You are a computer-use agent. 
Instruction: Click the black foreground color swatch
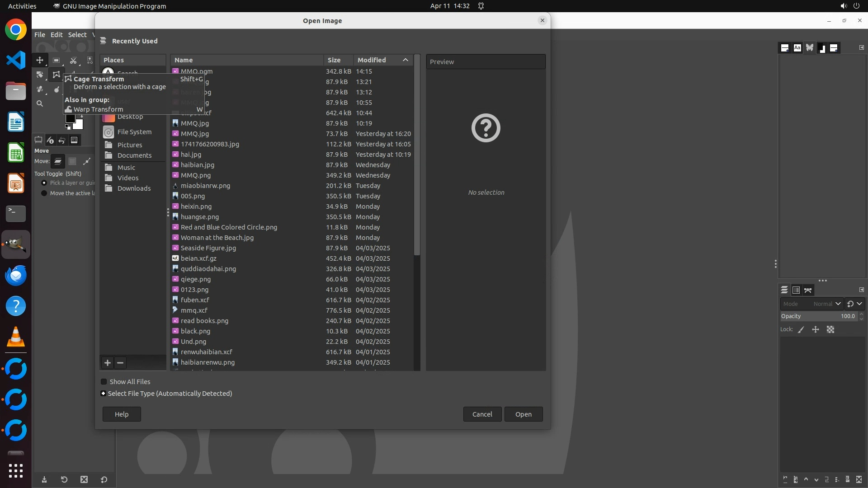tap(70, 119)
